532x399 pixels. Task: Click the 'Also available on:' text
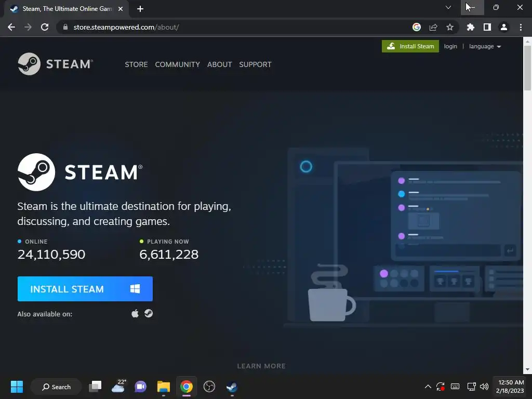(45, 314)
